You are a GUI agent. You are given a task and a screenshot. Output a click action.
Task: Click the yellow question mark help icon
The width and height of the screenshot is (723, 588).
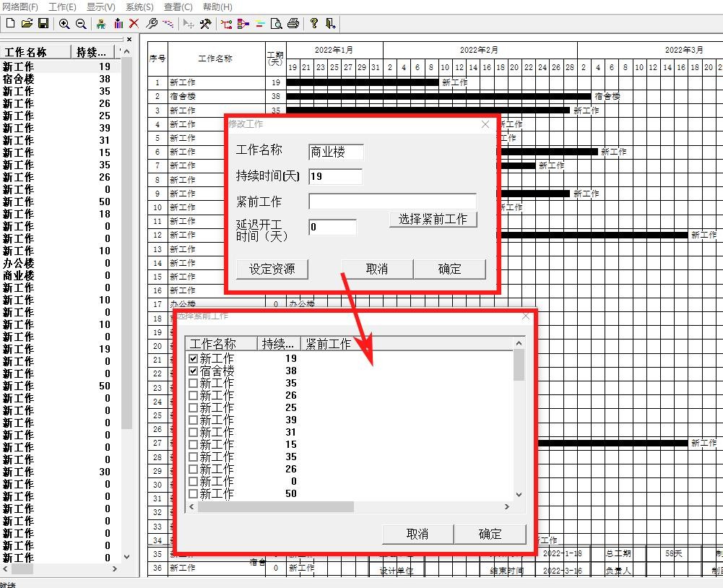coord(314,24)
